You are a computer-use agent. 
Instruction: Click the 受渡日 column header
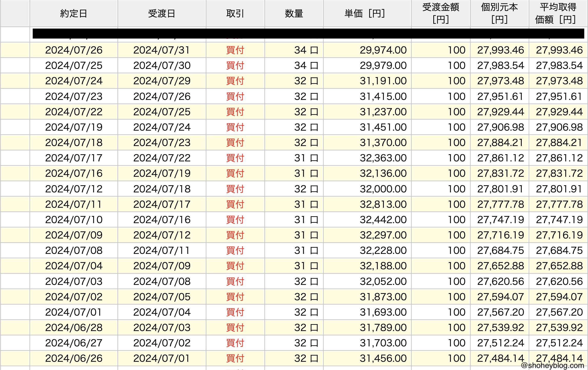coord(162,13)
